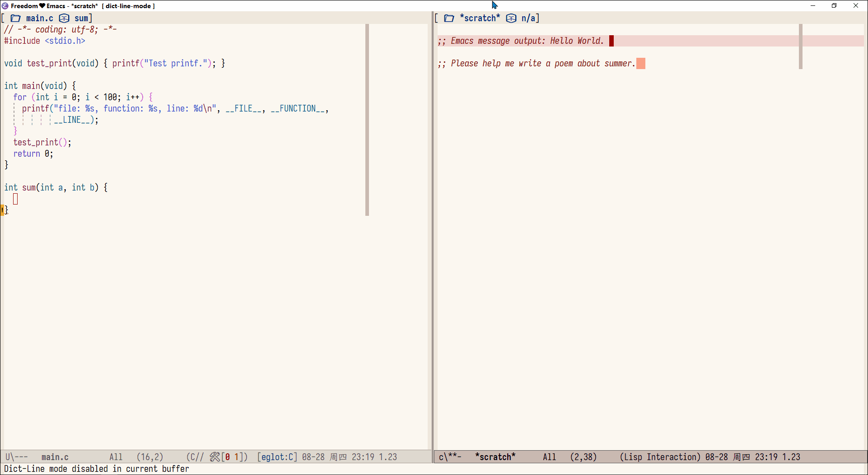Image resolution: width=868 pixels, height=475 pixels.
Task: Click the folder icon beside main.c header
Action: click(x=16, y=18)
